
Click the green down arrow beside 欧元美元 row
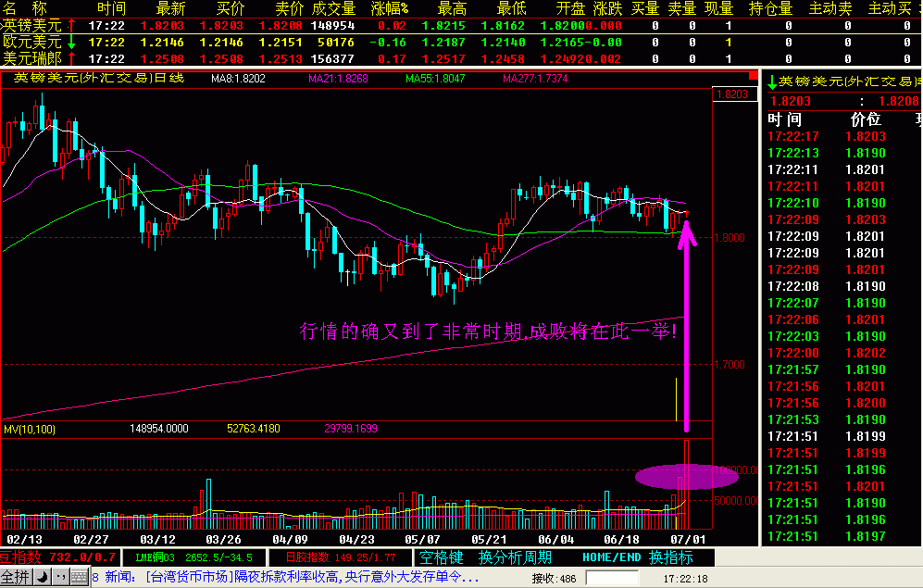(71, 43)
